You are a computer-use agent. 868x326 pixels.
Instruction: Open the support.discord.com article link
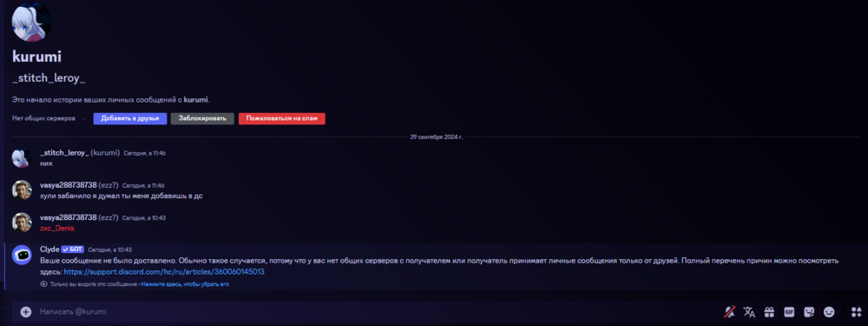tap(164, 271)
